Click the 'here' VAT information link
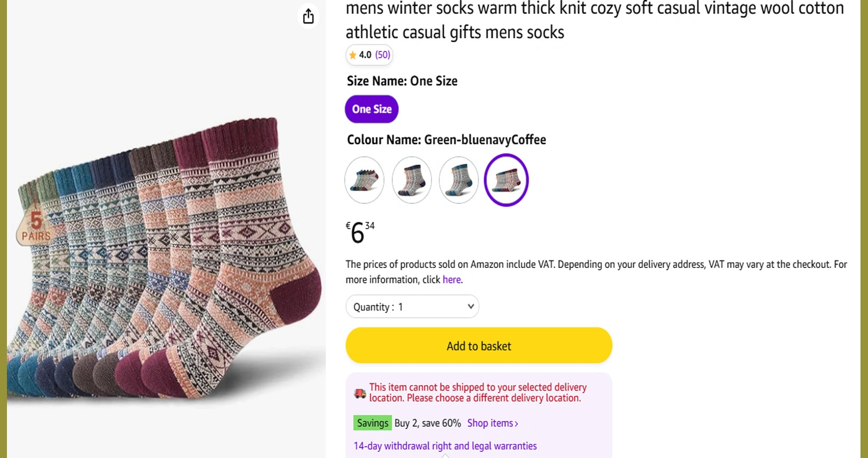 (451, 280)
